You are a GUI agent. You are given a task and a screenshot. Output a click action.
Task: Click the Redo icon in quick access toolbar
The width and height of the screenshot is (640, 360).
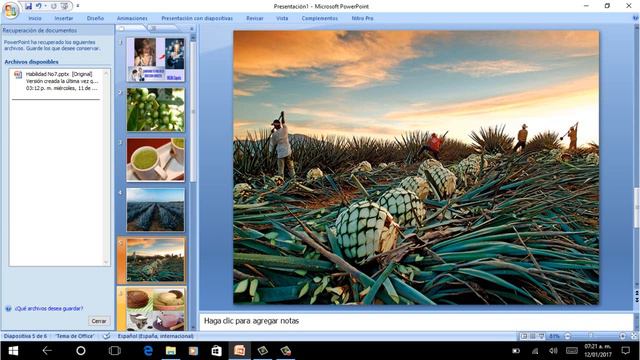pos(53,6)
